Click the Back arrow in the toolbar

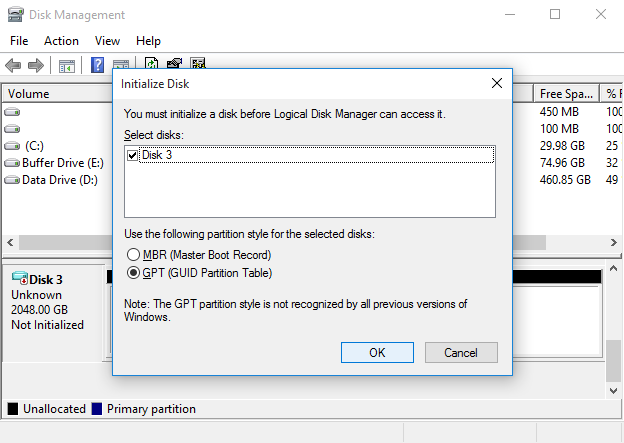point(13,65)
